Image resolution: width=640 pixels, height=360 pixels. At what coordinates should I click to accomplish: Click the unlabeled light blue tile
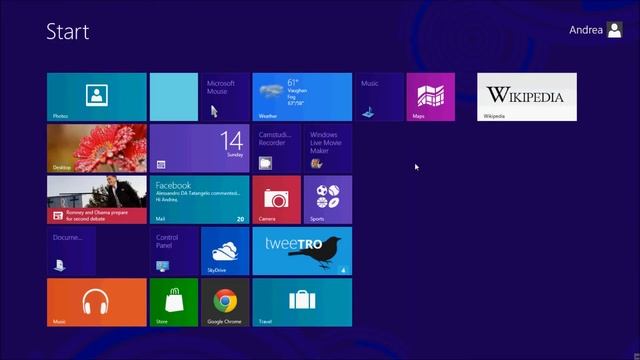point(174,97)
